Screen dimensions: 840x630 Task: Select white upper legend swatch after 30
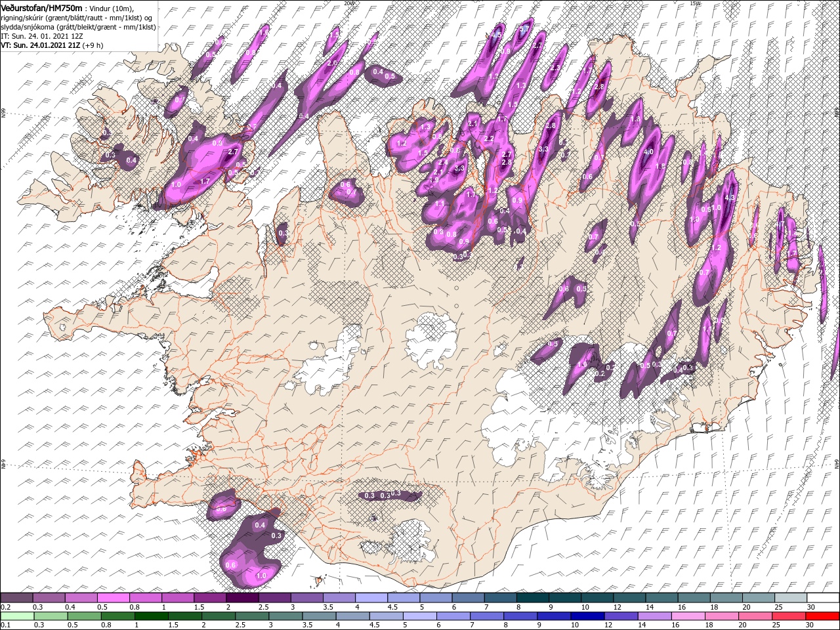(x=822, y=598)
